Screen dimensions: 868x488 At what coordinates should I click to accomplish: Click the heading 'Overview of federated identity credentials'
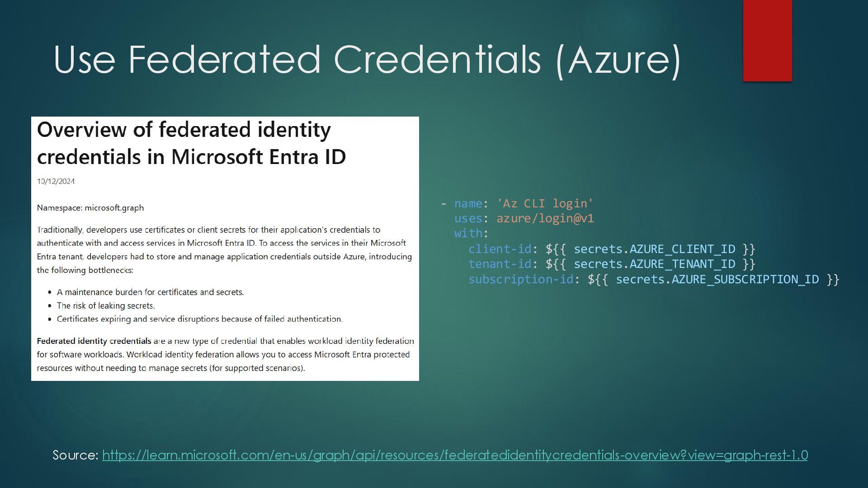pos(192,143)
